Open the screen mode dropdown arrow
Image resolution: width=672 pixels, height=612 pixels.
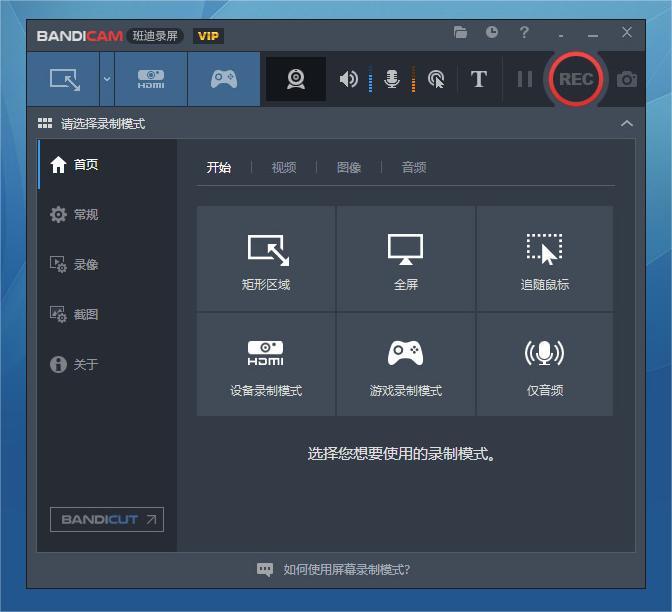107,79
